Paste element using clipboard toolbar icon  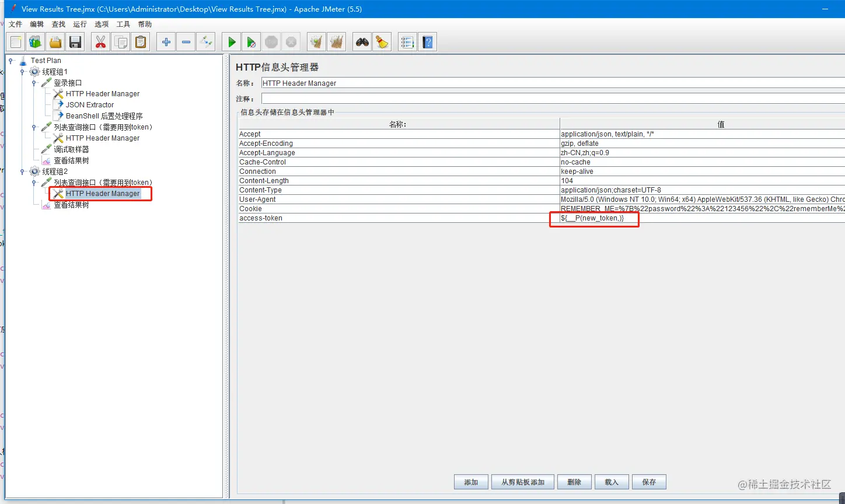click(141, 42)
